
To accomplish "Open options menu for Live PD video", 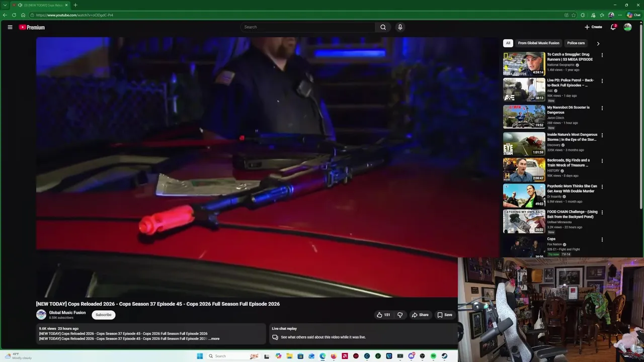I will [602, 81].
